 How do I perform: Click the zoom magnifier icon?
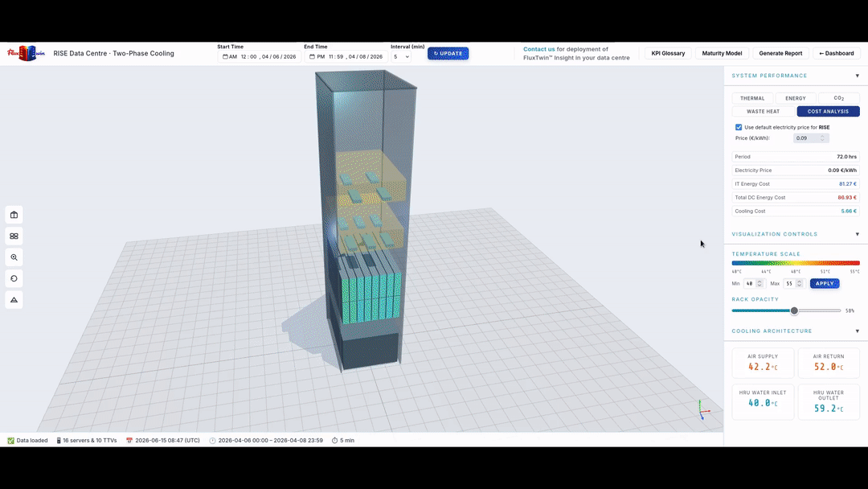tap(14, 257)
